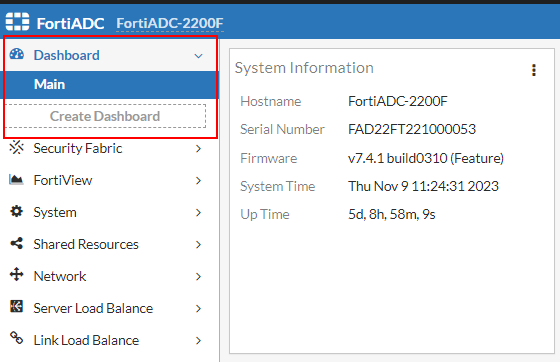Expand the Server Load Balance chevron
The height and width of the screenshot is (362, 560).
point(199,308)
